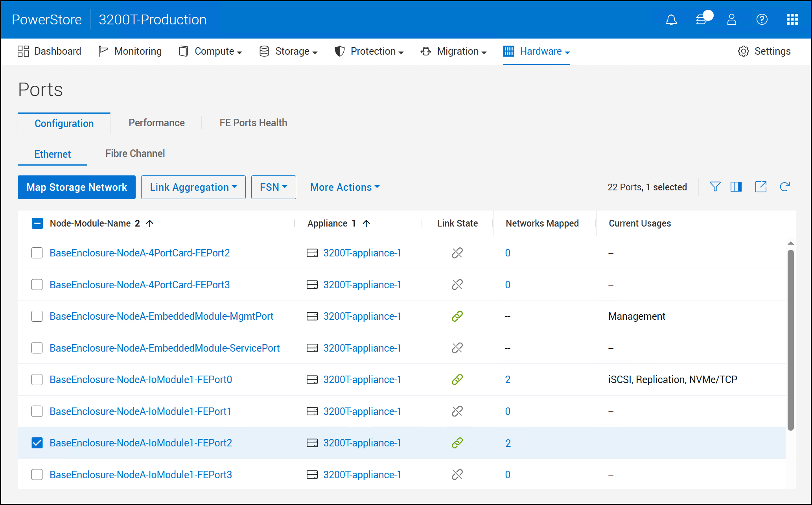This screenshot has width=812, height=505.
Task: Open the help question mark icon
Action: 762,19
